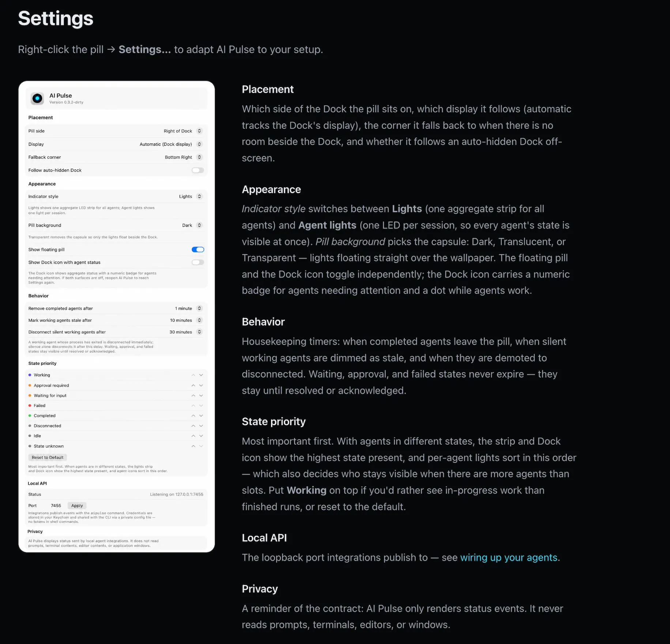
Task: Move State unknown up in priority
Action: (x=193, y=446)
